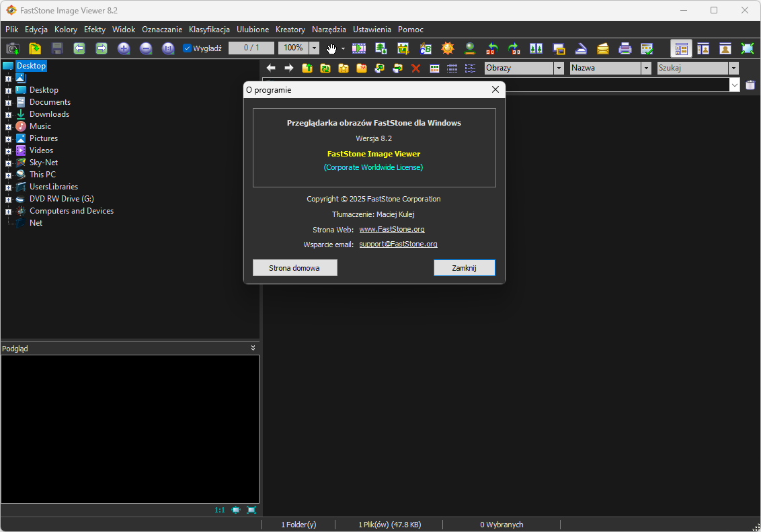This screenshot has height=532, width=761.
Task: Start the slideshow with filmstrip icon
Action: [359, 48]
